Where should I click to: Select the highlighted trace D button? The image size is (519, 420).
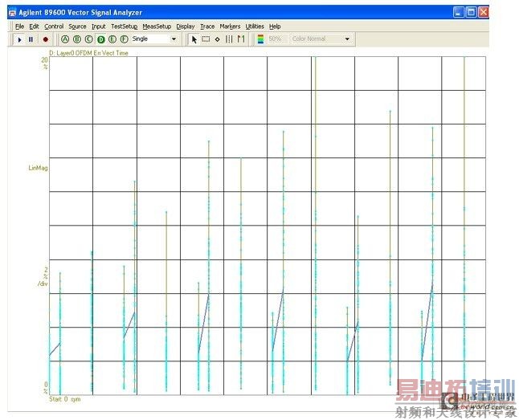tap(101, 39)
